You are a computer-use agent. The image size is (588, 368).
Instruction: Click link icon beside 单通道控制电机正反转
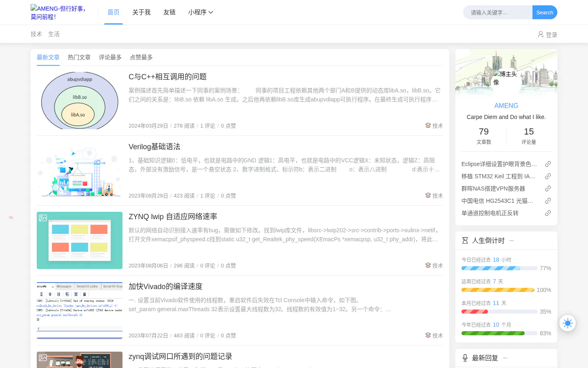point(548,213)
